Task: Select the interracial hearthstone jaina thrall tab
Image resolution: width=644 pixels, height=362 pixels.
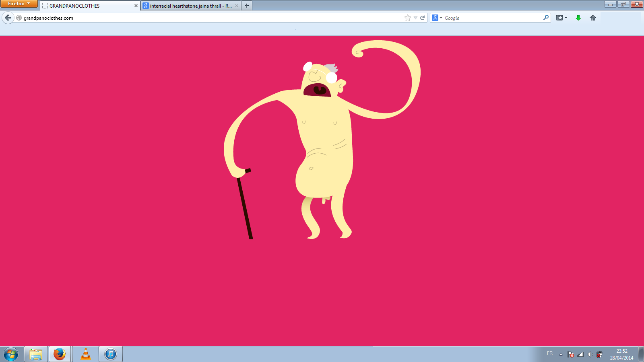Action: 189,6
